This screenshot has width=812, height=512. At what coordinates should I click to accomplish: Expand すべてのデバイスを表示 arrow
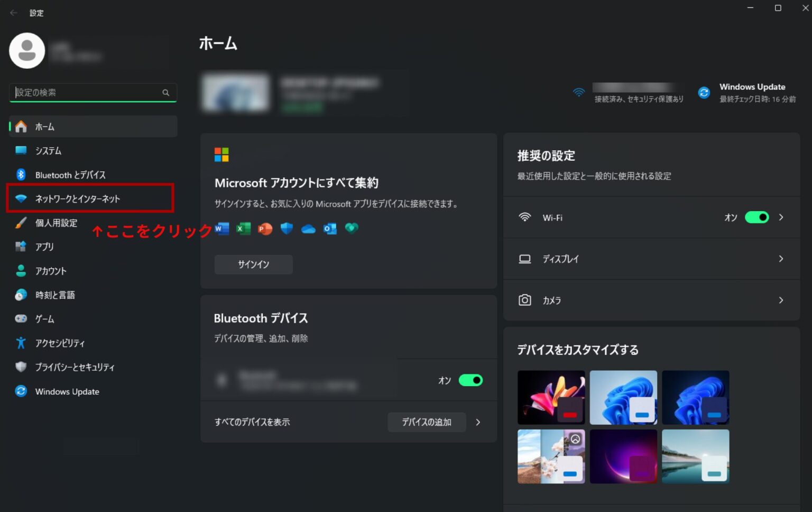coord(478,422)
